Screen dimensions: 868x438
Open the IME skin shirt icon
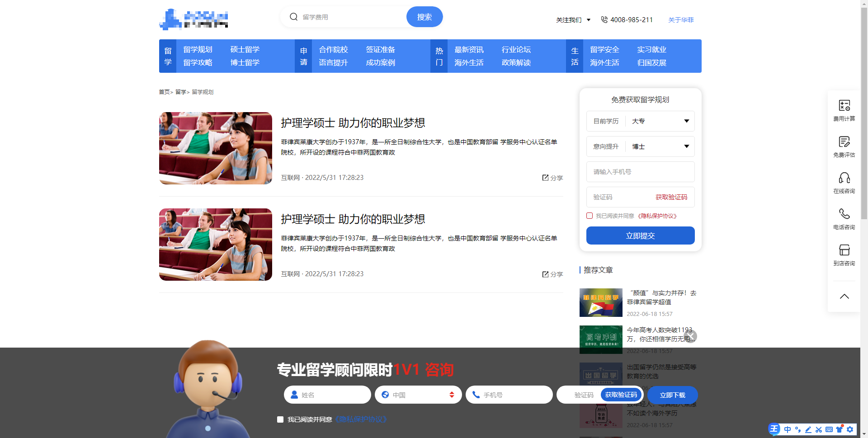840,429
